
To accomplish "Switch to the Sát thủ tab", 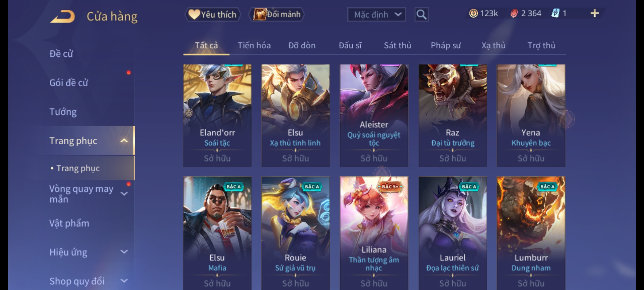I will (397, 45).
